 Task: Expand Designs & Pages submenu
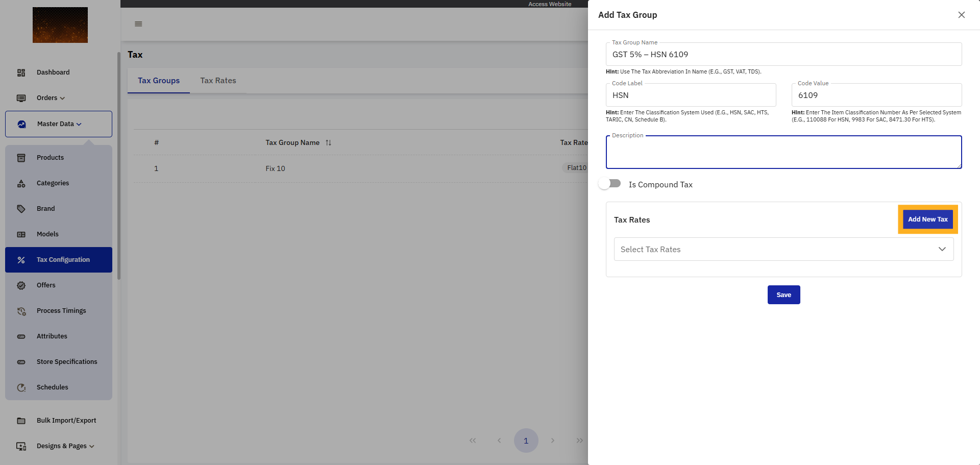pyautogui.click(x=65, y=446)
